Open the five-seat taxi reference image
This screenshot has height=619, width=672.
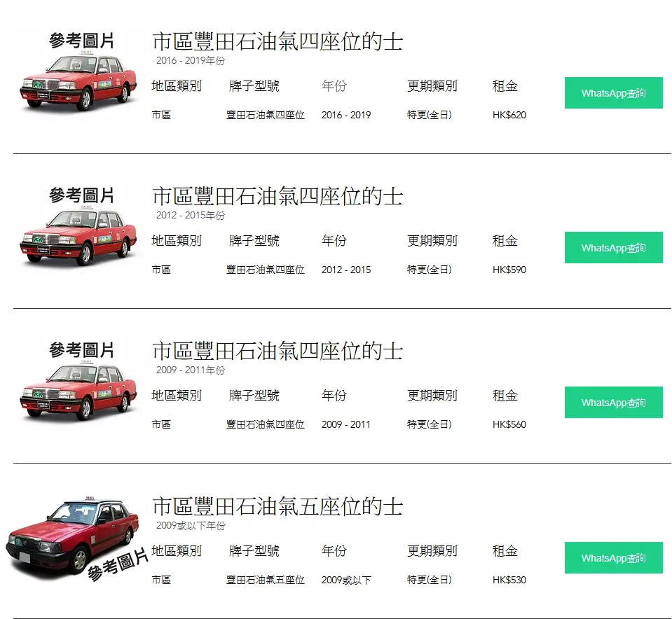pos(77,540)
